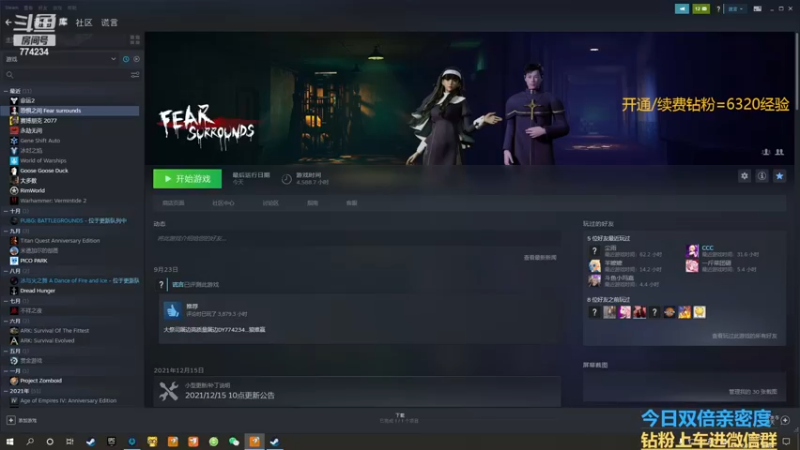Open 社区 in top navigation
The width and height of the screenshot is (800, 450).
coord(84,22)
